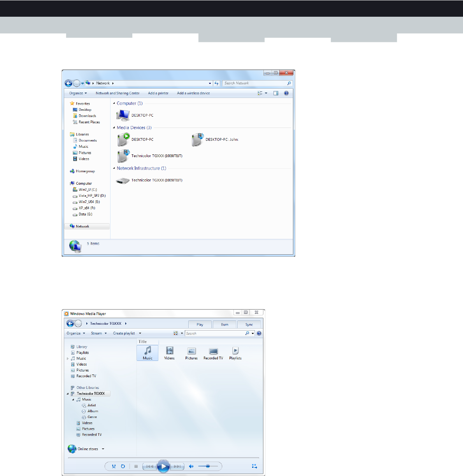This screenshot has width=463, height=476.
Task: Go back in the Network explorer window
Action: coord(68,83)
